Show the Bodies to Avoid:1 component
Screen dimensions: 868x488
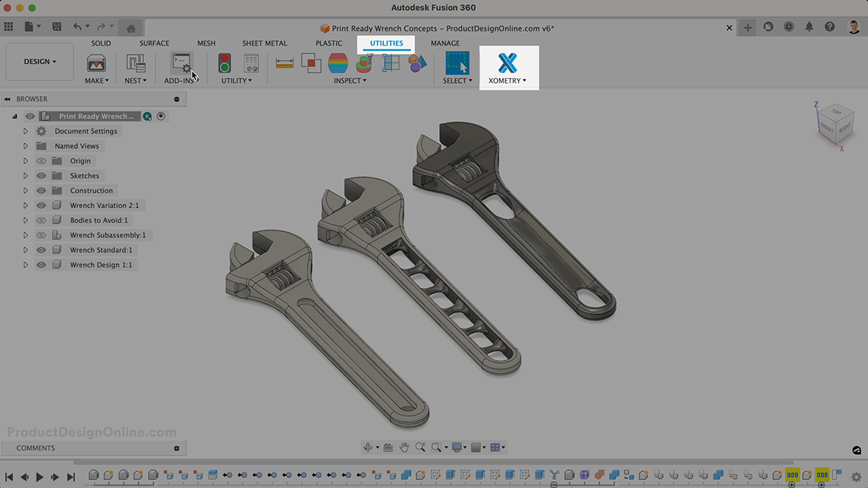click(41, 220)
